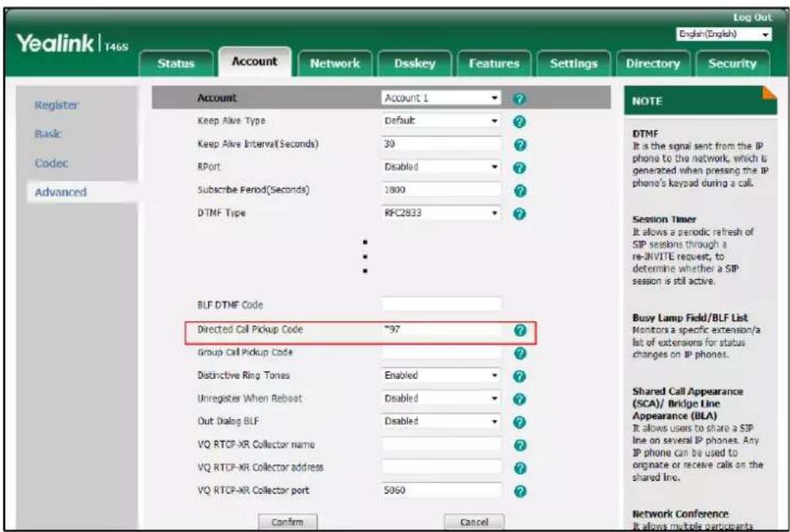Click help icon for Keep Alive Type
790x532 pixels.
coord(519,122)
